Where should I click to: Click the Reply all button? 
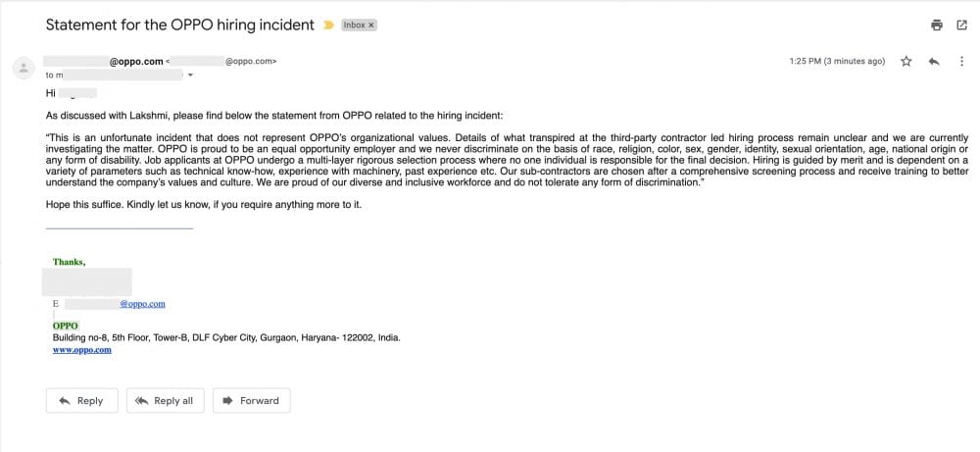pyautogui.click(x=165, y=400)
